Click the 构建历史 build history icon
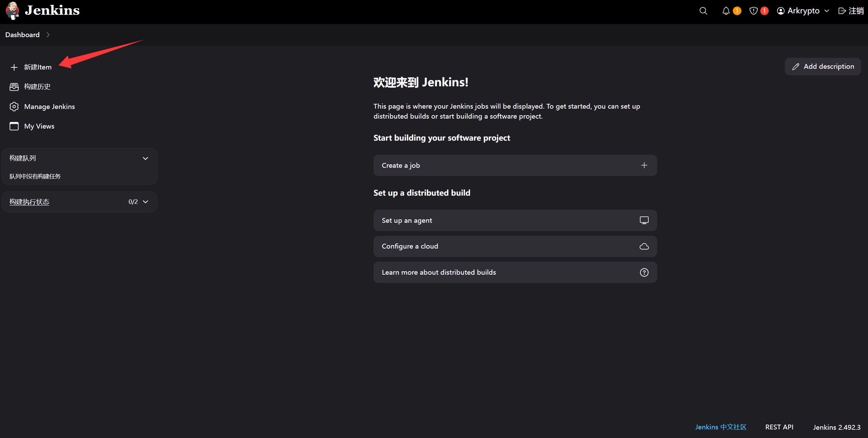This screenshot has height=438, width=868. [x=14, y=87]
